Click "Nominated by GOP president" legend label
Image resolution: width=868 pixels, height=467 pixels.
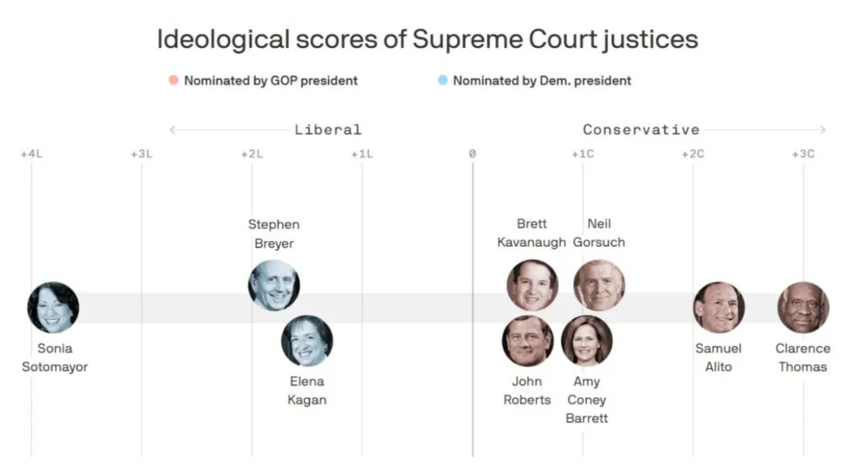pos(271,80)
